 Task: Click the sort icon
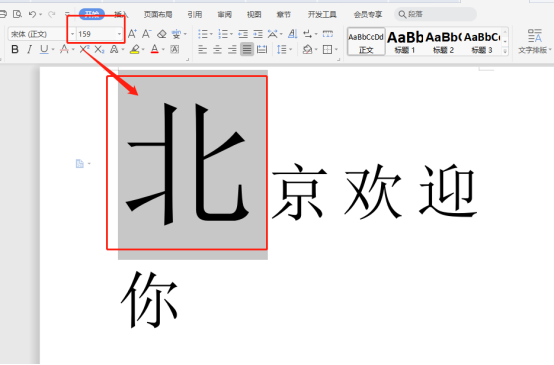point(293,34)
